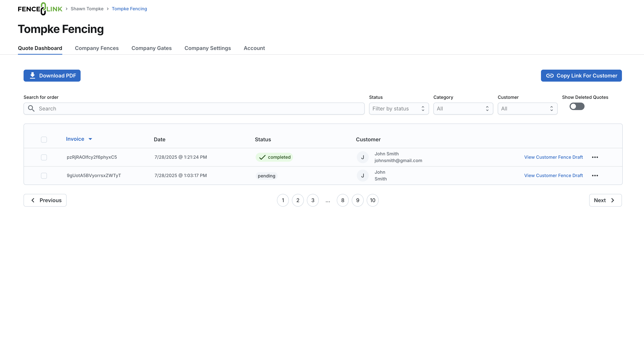The image size is (644, 353).
Task: Click the Download PDF button
Action: pos(52,76)
